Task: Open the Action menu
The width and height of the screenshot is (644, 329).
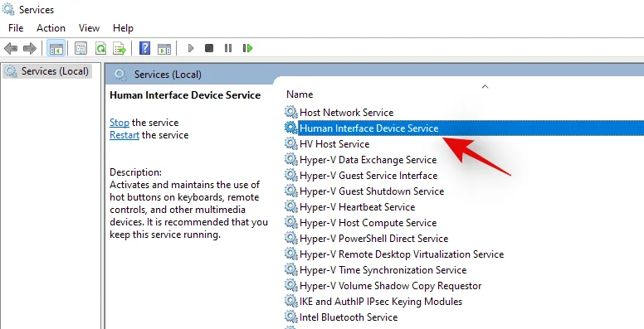Action: (x=51, y=28)
